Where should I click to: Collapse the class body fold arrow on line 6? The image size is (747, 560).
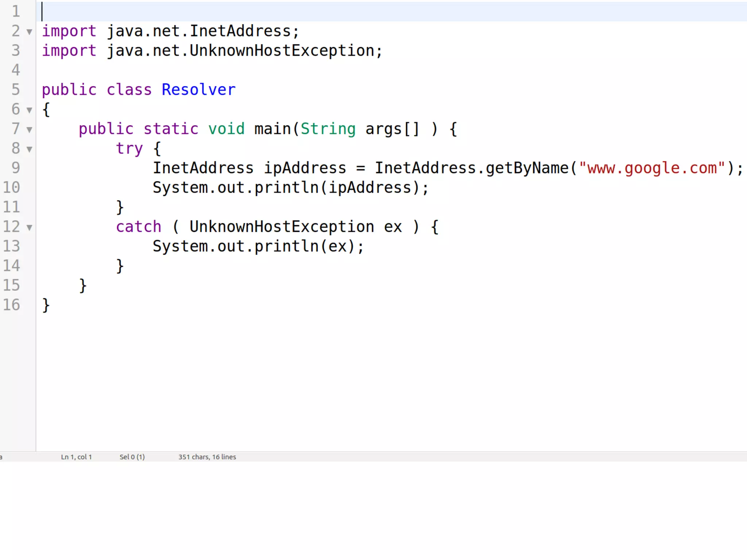30,110
